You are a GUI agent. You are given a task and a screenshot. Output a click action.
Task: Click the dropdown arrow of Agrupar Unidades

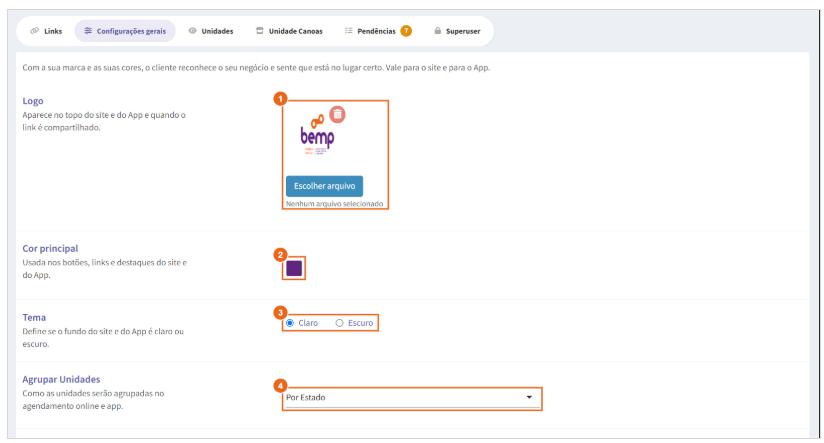pos(529,397)
